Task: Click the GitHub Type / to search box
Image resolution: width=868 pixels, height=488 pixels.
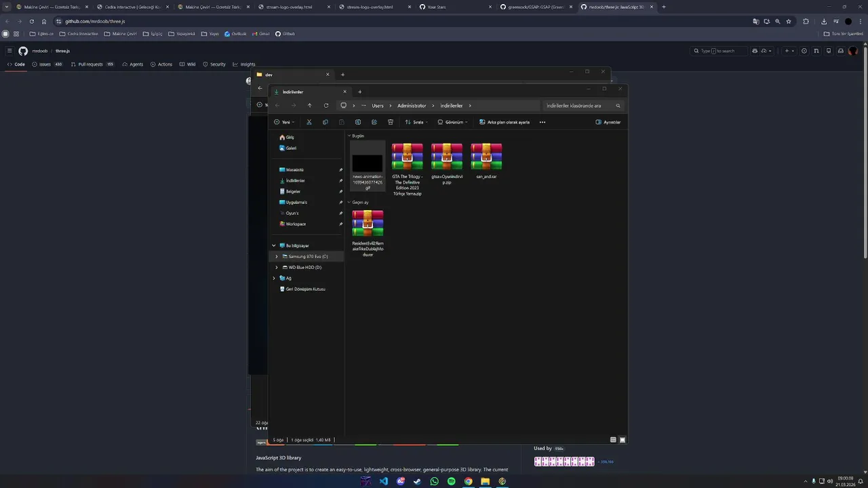Action: [x=719, y=51]
